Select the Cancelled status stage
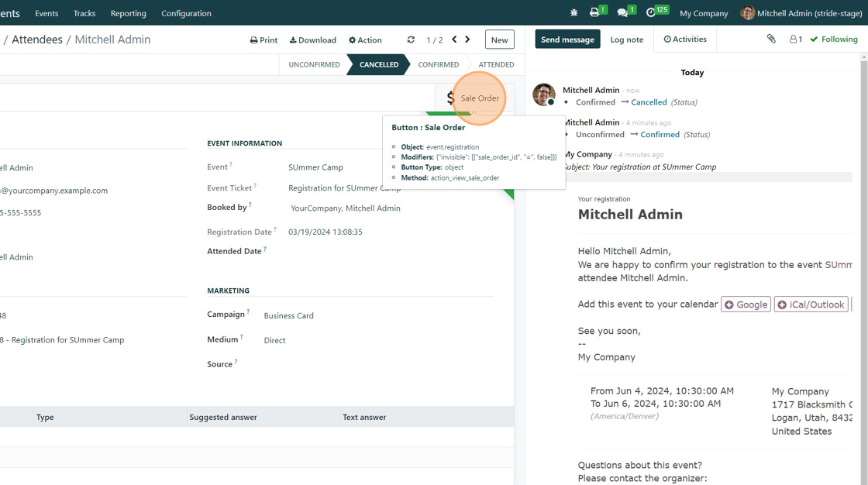The image size is (868, 485). 379,65
